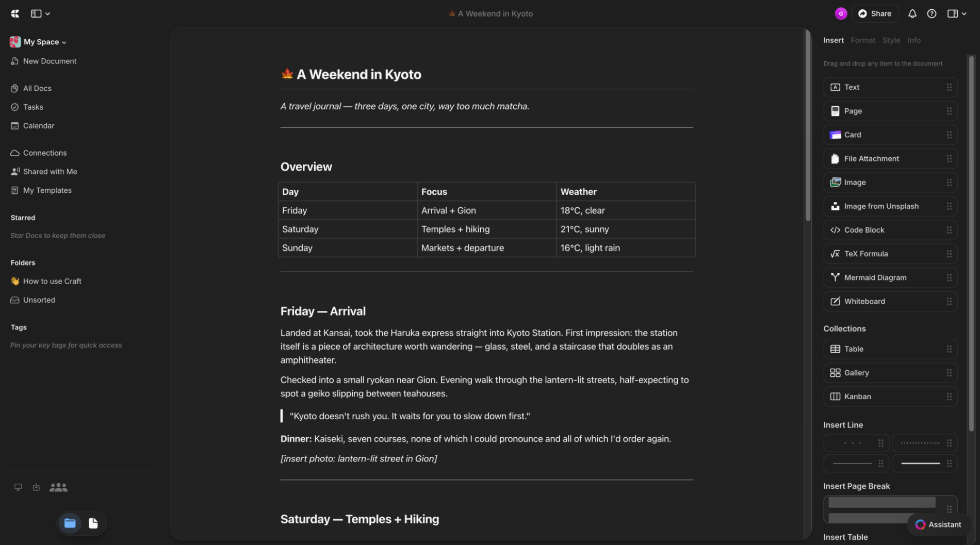Switch to the documents view icon in bottom bar

[x=93, y=523]
